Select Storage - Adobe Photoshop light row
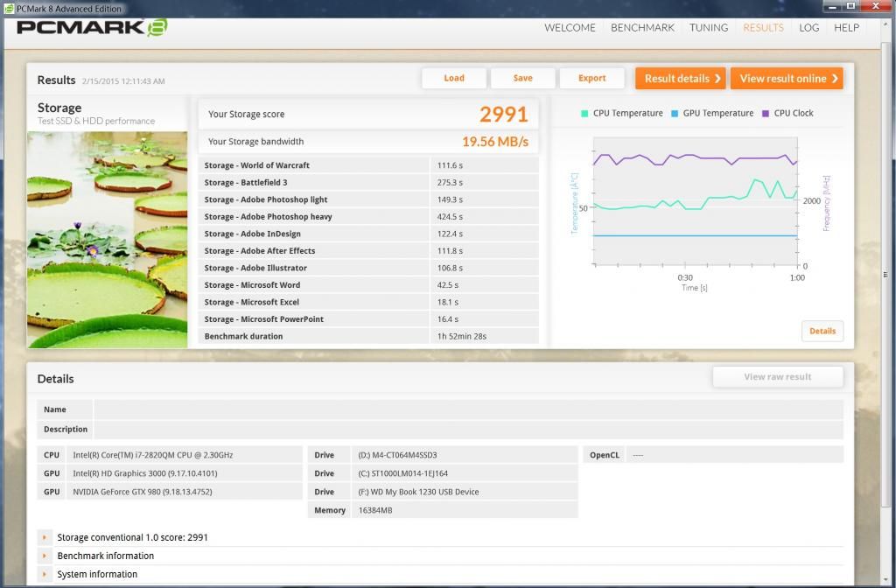896x588 pixels. tap(368, 199)
